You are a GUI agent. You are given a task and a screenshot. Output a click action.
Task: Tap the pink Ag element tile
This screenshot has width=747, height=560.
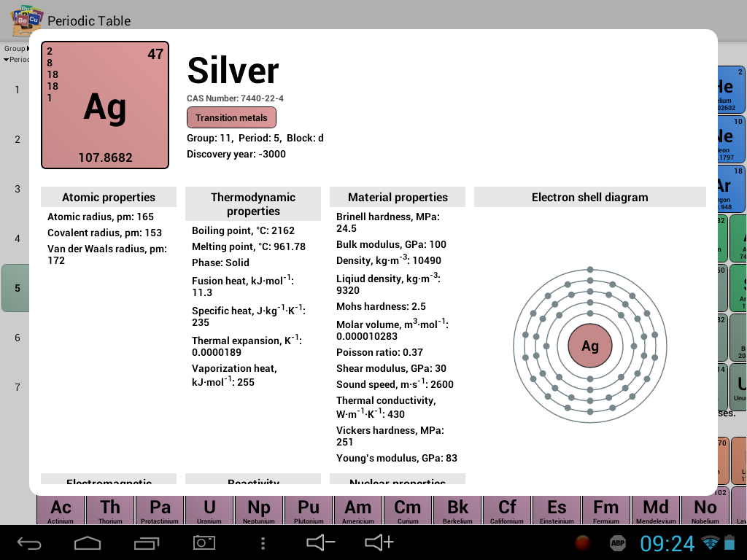pos(105,105)
